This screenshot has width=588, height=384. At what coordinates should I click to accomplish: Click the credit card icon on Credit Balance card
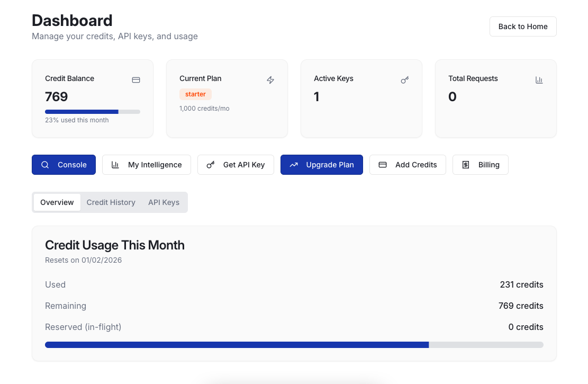coord(136,79)
